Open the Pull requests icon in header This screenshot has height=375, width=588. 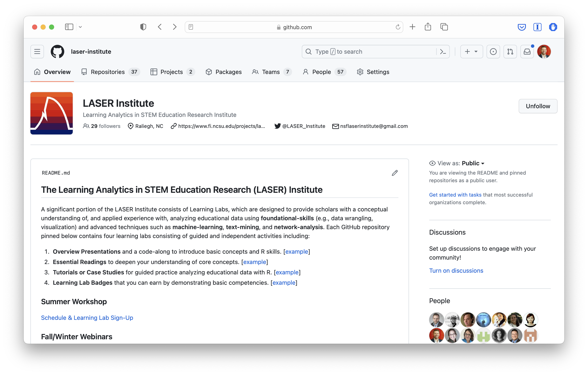(510, 52)
